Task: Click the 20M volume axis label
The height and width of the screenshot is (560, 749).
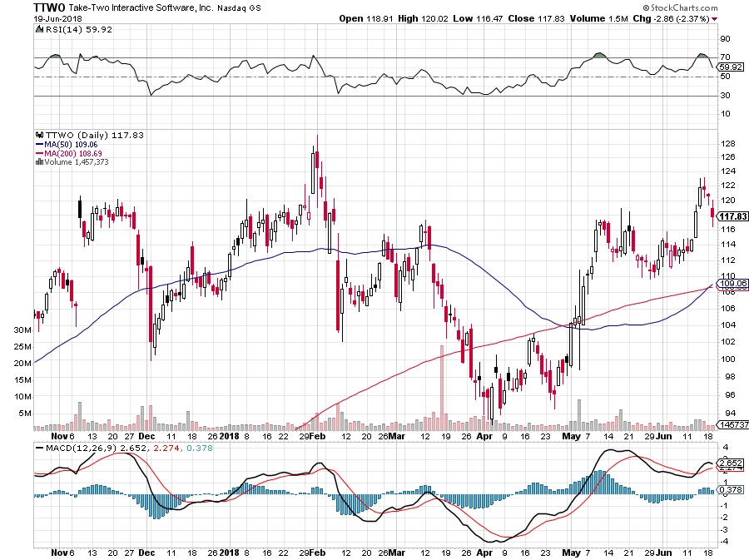Action: [x=23, y=364]
